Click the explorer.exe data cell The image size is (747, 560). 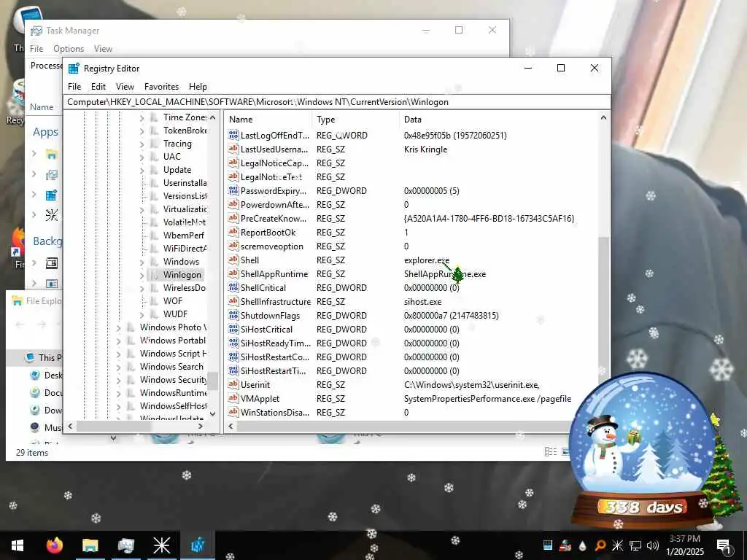coord(426,260)
